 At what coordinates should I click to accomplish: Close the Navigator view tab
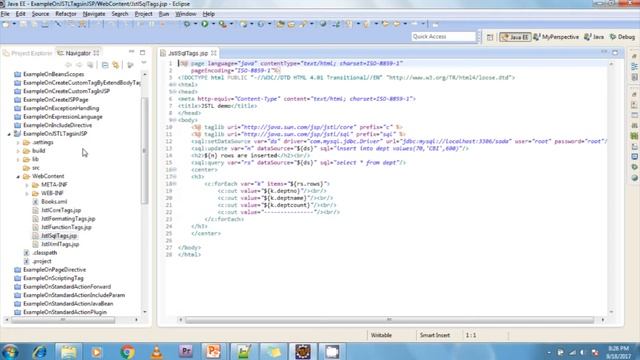click(96, 53)
